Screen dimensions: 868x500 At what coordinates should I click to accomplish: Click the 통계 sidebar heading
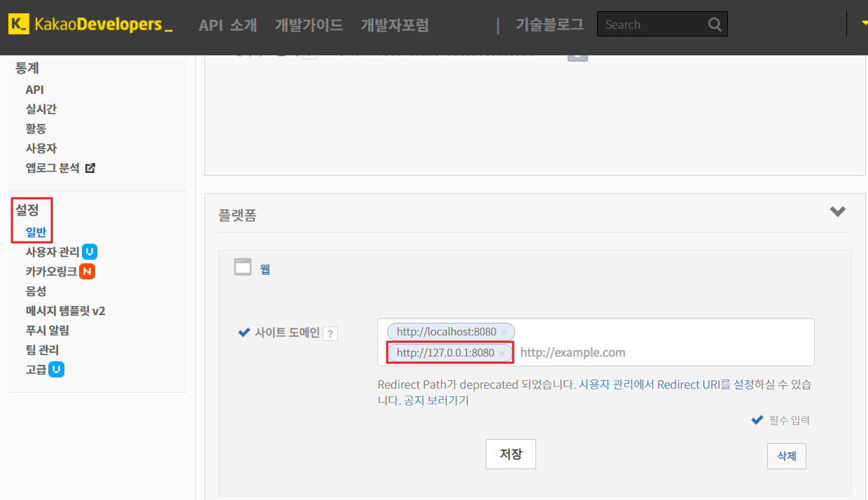pos(27,68)
